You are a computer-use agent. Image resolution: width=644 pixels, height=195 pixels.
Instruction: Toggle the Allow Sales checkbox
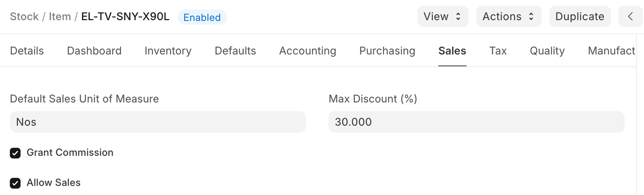(x=16, y=183)
